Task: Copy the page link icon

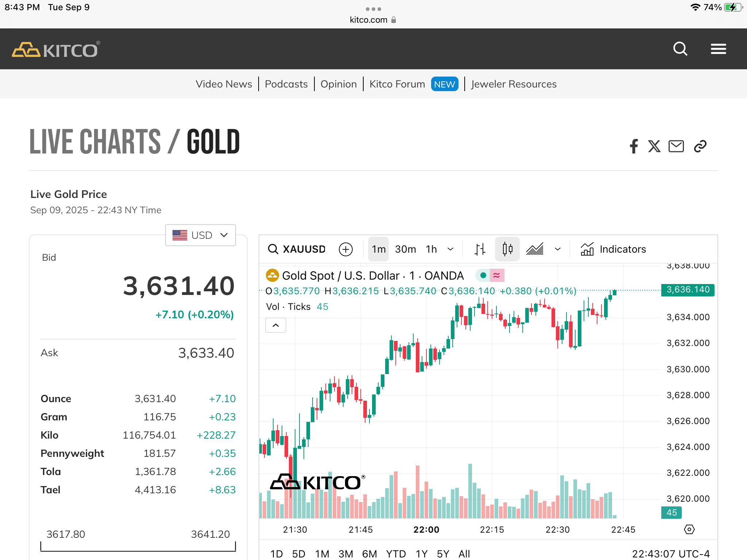Action: point(700,146)
